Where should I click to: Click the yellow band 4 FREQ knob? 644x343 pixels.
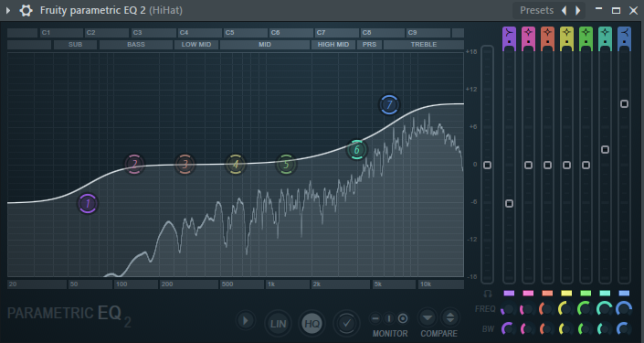point(566,309)
